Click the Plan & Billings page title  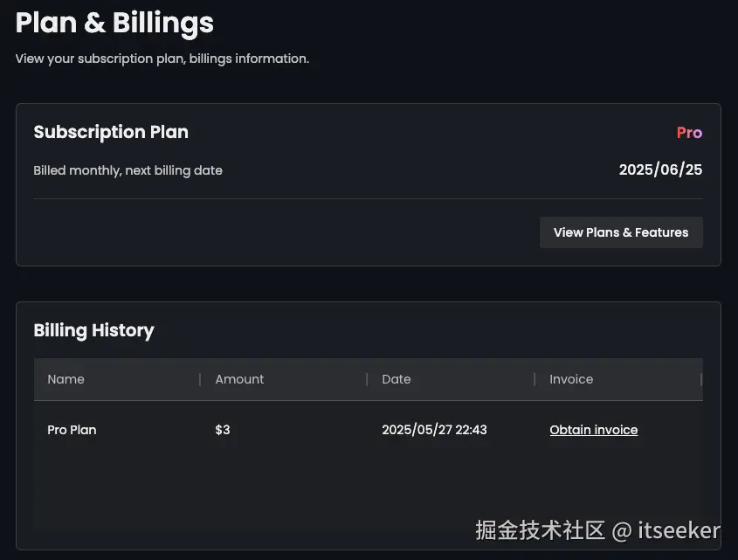coord(114,23)
